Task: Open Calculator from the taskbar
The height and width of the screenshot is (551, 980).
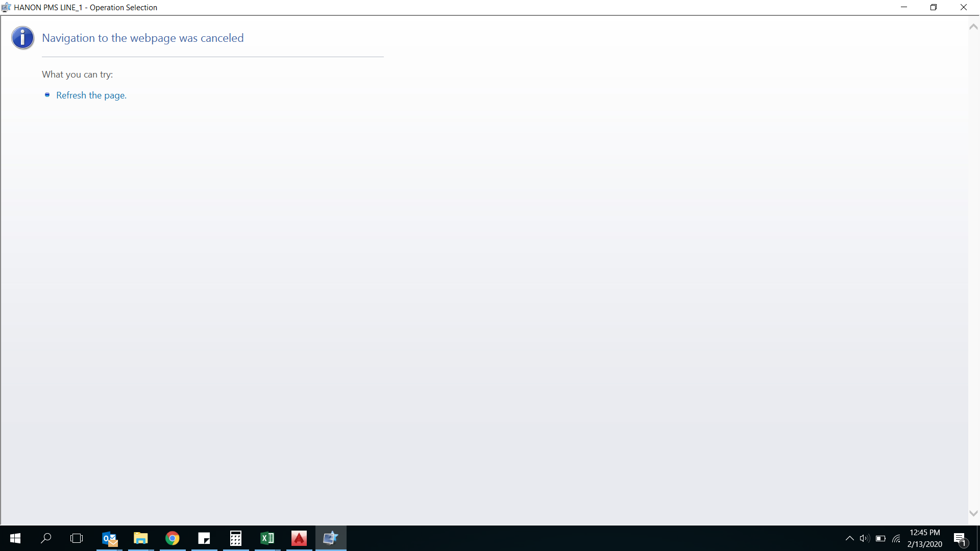Action: point(236,538)
